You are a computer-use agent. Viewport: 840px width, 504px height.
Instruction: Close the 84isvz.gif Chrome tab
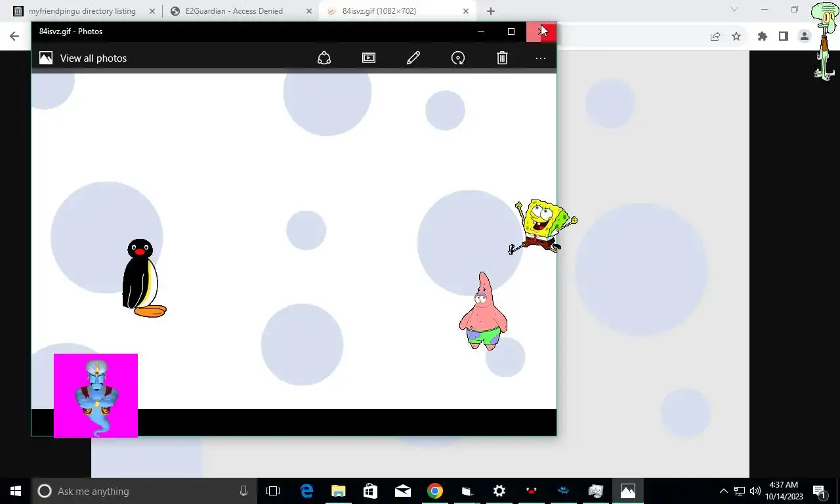coord(466,11)
